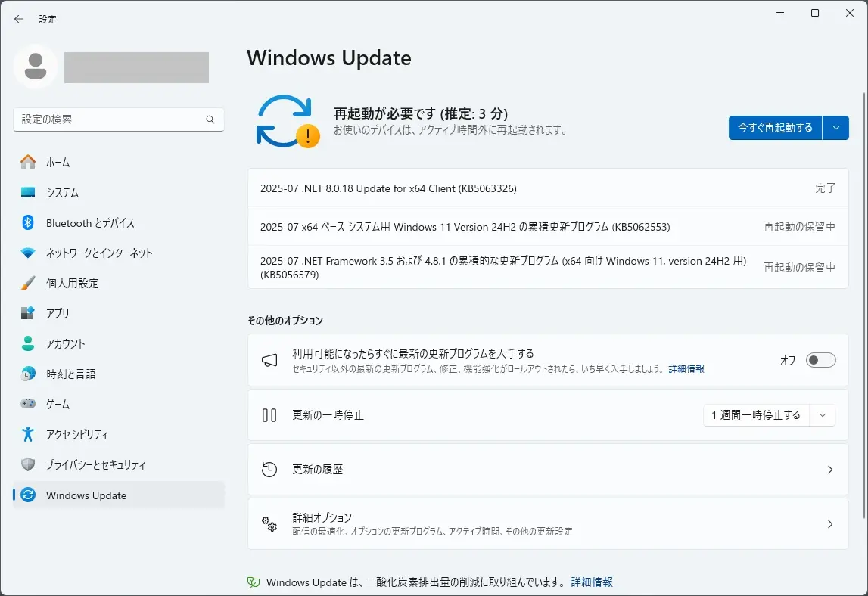The height and width of the screenshot is (596, 868).
Task: Open ネットワークとインターネット settings
Action: coord(119,253)
